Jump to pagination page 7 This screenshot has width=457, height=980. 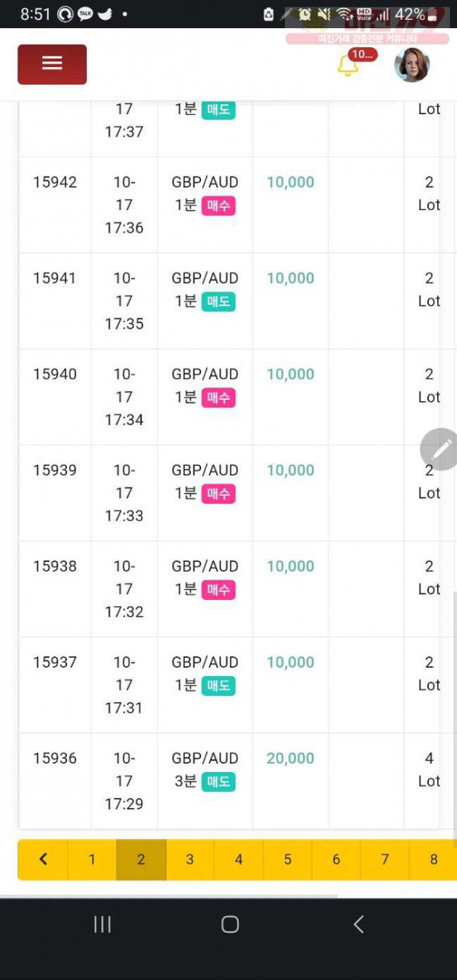tap(385, 860)
